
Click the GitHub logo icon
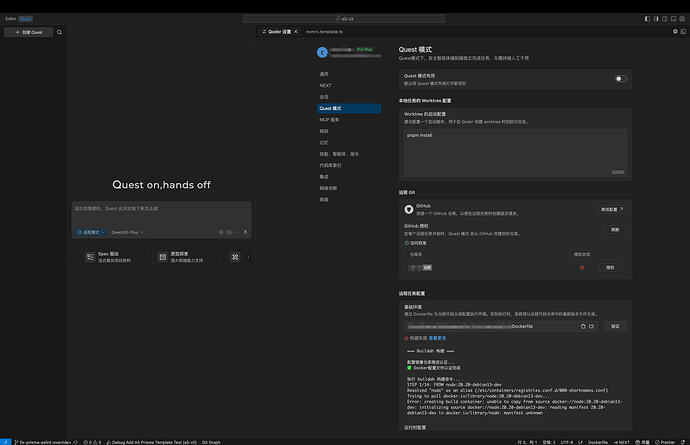[409, 210]
